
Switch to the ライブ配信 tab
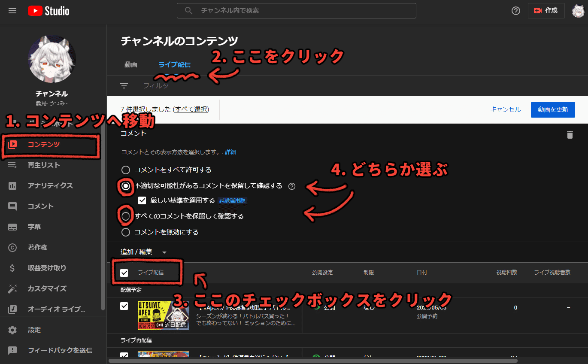coord(174,64)
